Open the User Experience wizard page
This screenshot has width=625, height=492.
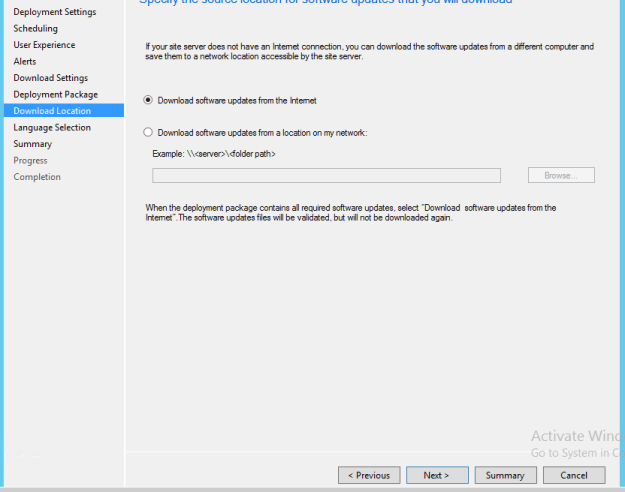pyautogui.click(x=44, y=45)
